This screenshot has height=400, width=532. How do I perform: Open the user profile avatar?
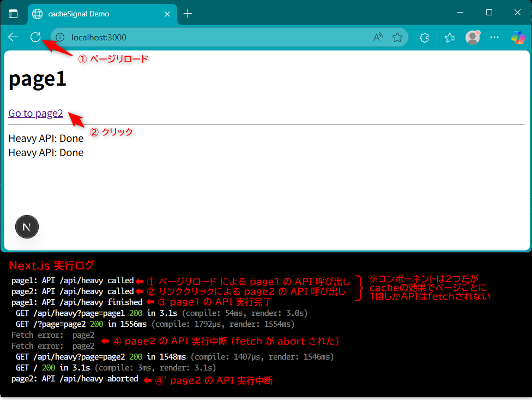point(472,37)
